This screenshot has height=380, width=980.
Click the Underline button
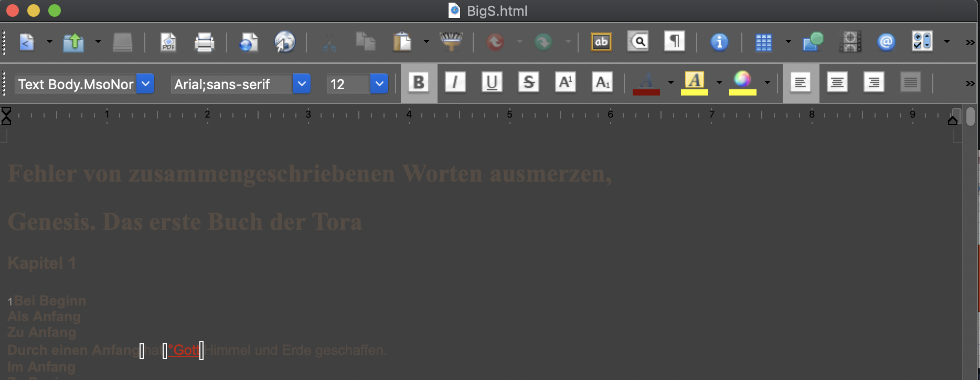(492, 83)
